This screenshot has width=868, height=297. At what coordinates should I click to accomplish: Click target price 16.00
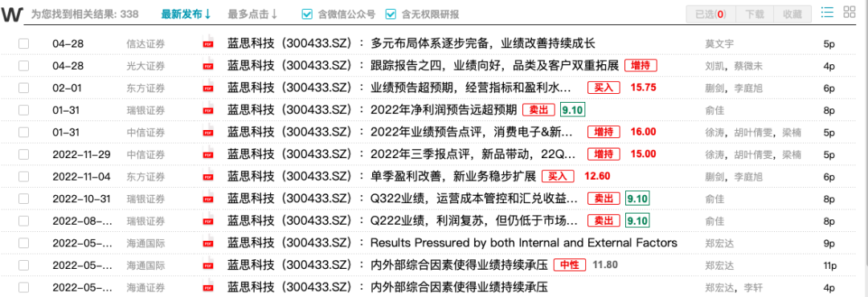point(643,132)
